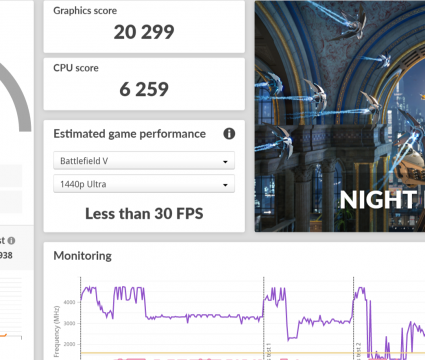Click the CPU score label
Viewport: 425px width, 360px height.
[76, 68]
